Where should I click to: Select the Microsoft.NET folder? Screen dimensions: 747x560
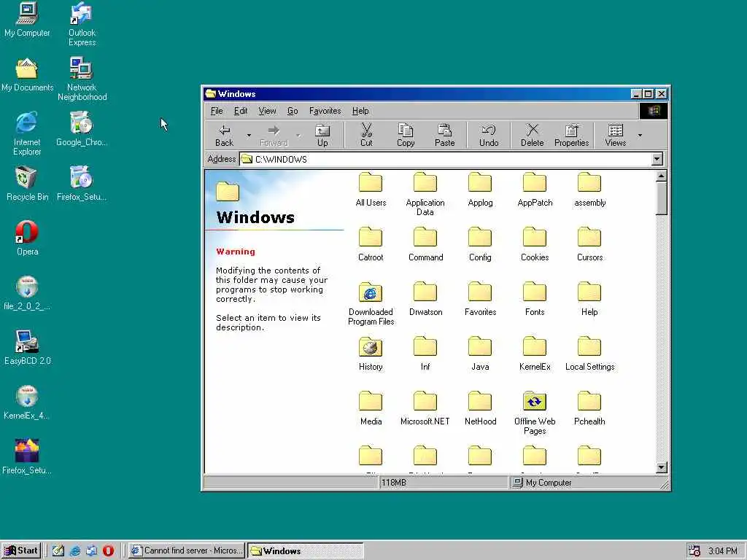pyautogui.click(x=425, y=408)
